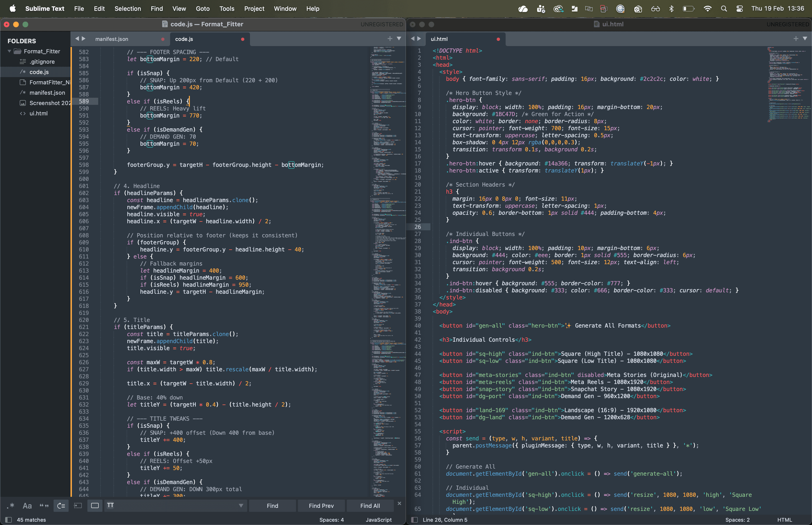This screenshot has height=525, width=812.
Task: Toggle case sensitive search option
Action: point(27,505)
